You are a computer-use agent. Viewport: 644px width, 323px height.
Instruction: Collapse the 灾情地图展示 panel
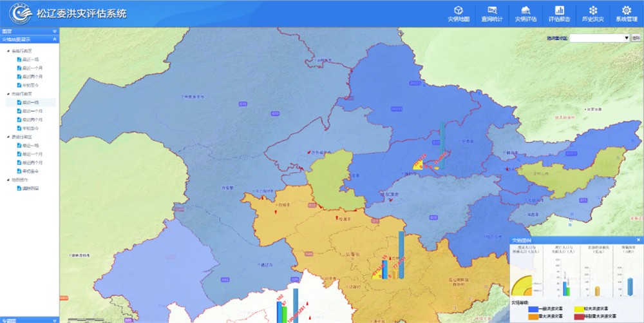(55, 39)
